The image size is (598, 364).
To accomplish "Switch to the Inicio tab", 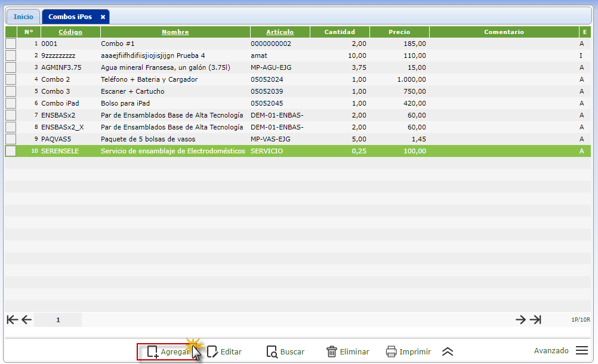I will (x=23, y=17).
